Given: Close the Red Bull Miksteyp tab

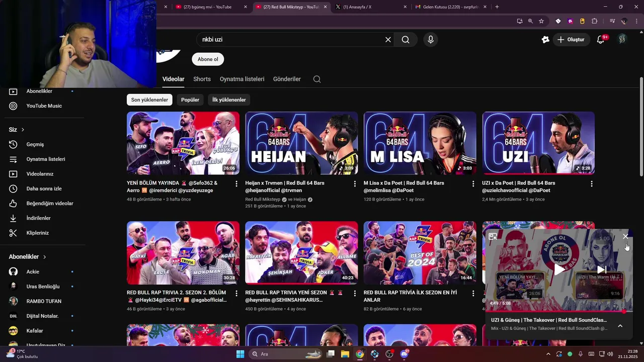Looking at the screenshot, I should coord(326,7).
